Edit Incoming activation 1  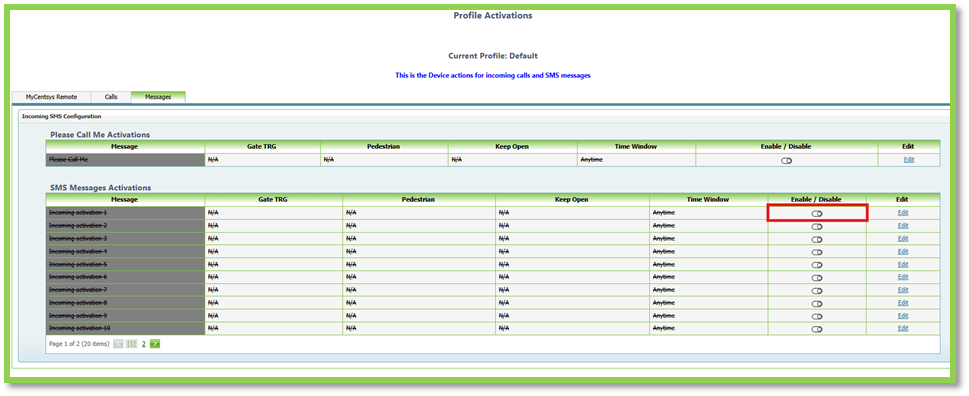pos(903,213)
